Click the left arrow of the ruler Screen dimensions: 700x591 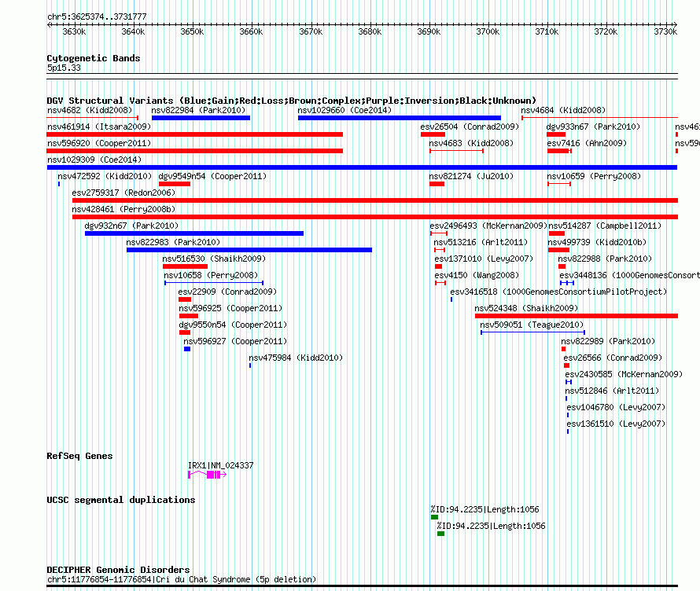pos(49,25)
